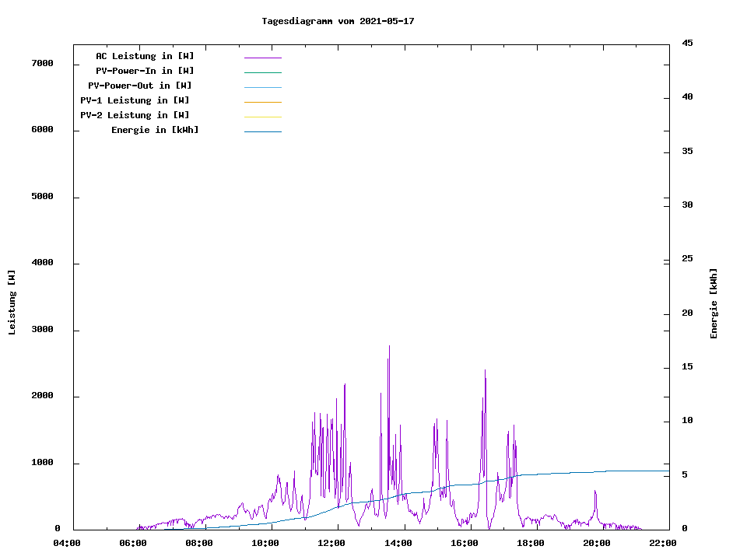Pick the PV-1 Leistung in [W] legend label
This screenshot has width=747, height=560.
click(135, 100)
